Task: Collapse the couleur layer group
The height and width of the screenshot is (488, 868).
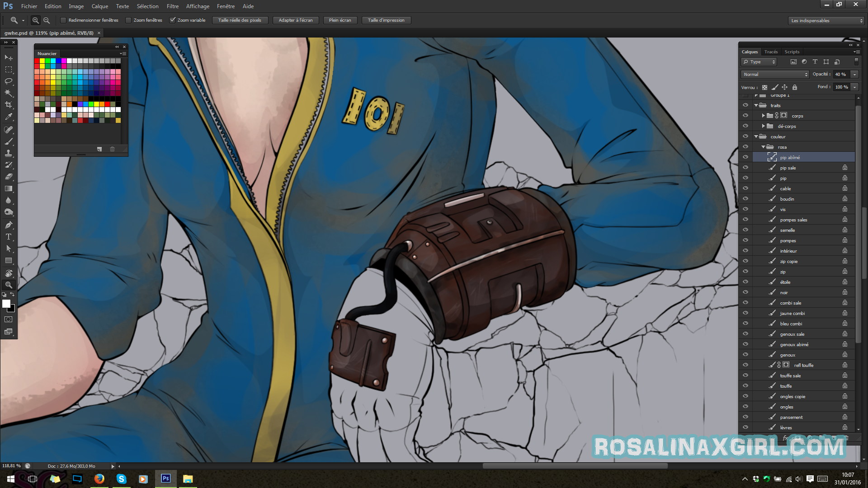Action: [756, 136]
